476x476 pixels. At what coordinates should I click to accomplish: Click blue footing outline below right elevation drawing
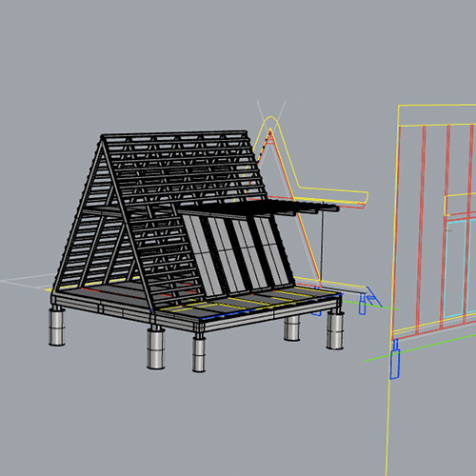coord(394,359)
